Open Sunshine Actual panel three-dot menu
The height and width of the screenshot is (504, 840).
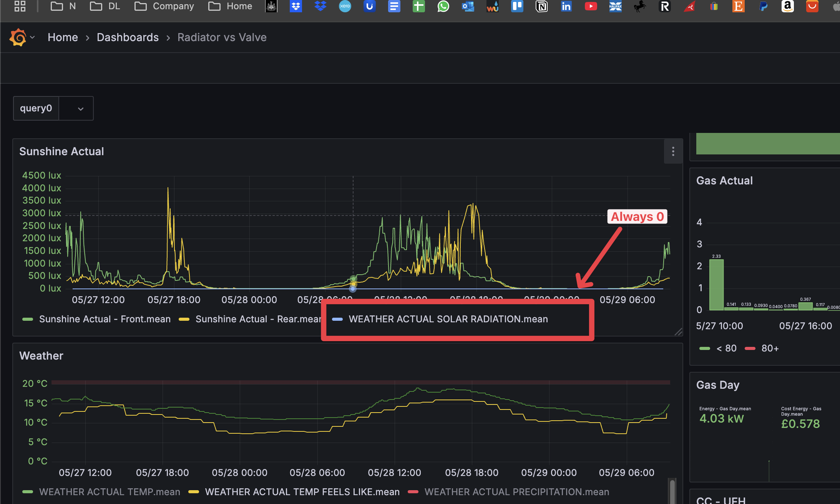[673, 151]
